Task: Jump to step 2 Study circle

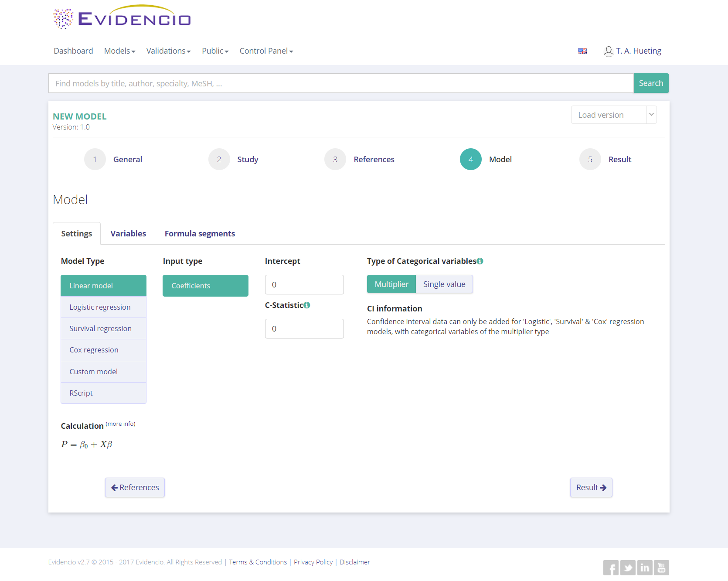Action: (x=219, y=160)
